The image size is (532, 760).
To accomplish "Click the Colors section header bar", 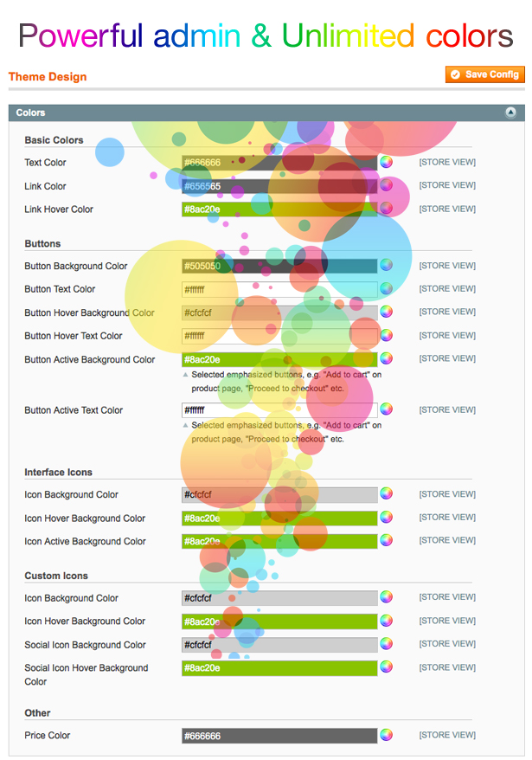I will pos(260,113).
